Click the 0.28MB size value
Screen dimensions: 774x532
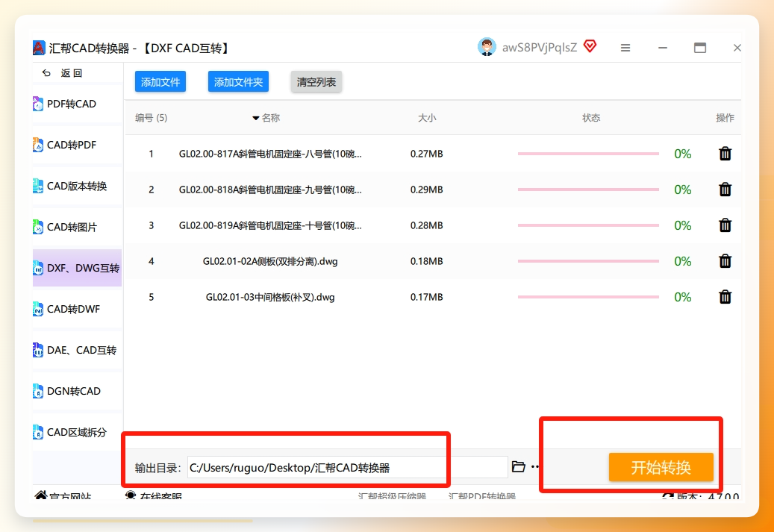426,225
